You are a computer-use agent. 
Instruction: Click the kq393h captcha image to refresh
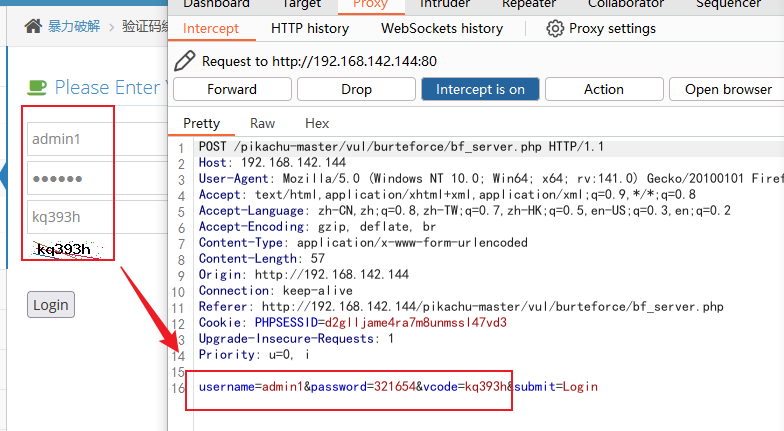[x=66, y=249]
